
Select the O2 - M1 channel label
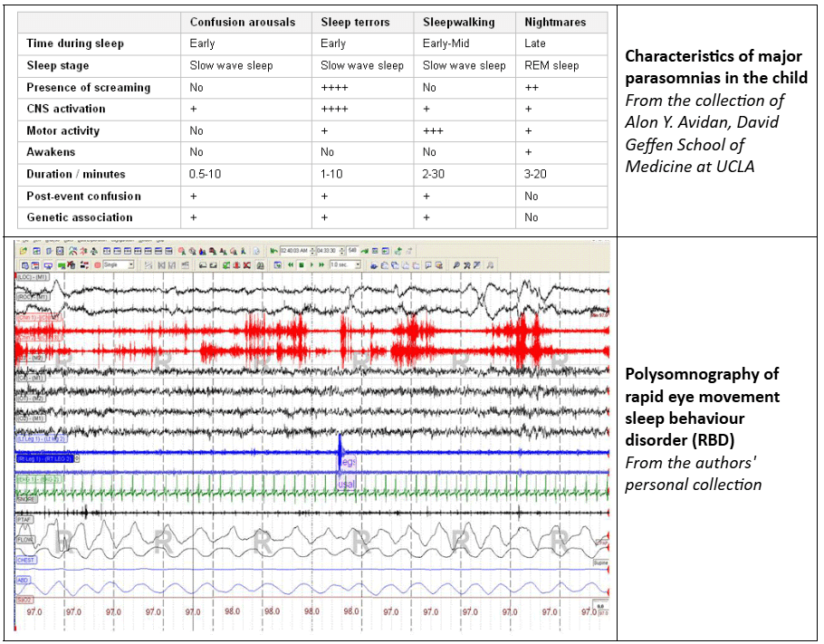point(31,418)
